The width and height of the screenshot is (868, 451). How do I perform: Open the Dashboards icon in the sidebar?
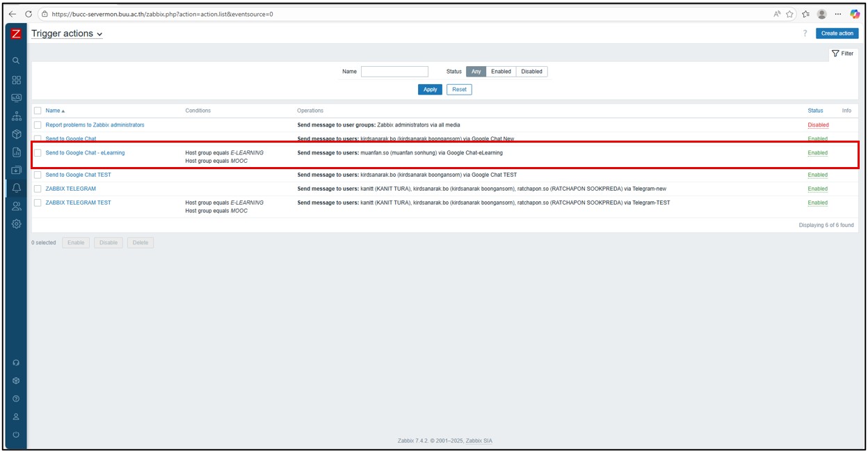(x=16, y=79)
